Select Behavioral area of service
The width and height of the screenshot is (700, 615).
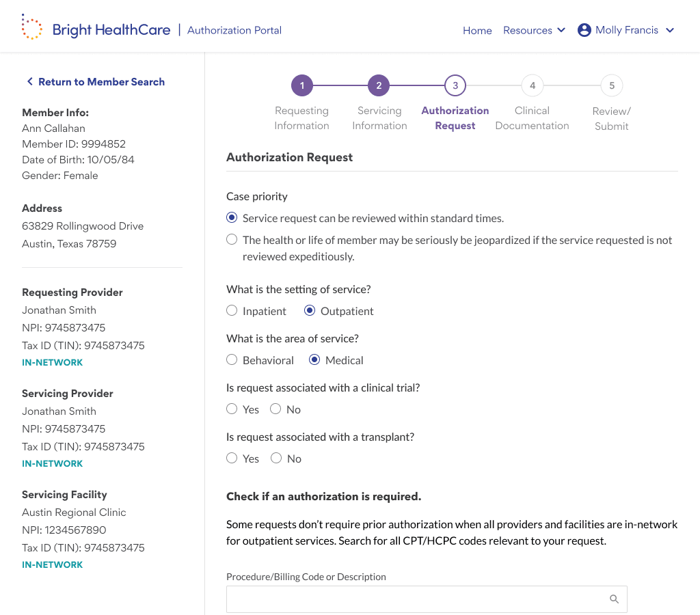tap(232, 359)
